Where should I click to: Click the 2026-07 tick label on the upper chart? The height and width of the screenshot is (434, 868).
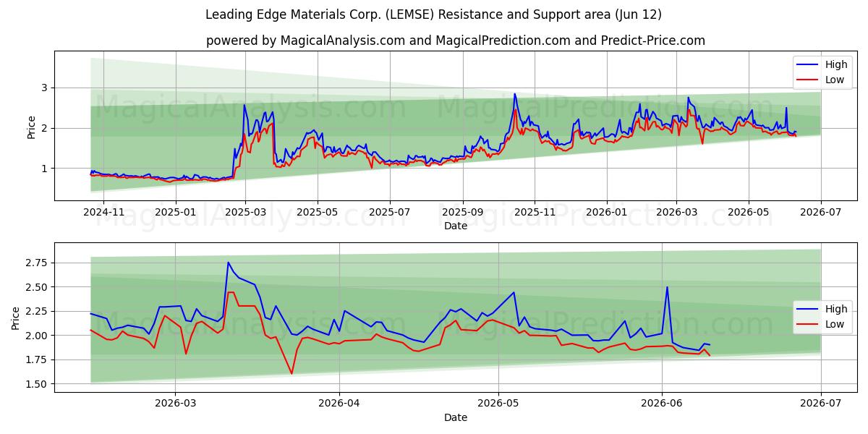pos(821,212)
